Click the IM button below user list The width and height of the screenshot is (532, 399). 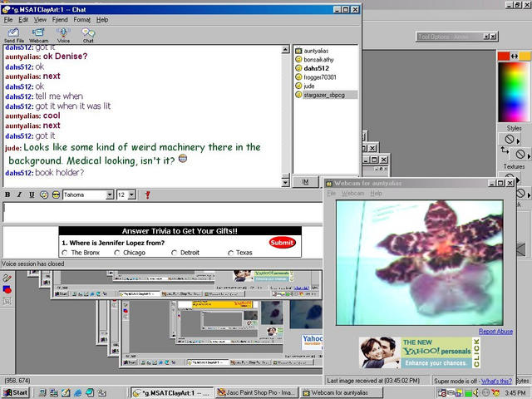pyautogui.click(x=305, y=182)
